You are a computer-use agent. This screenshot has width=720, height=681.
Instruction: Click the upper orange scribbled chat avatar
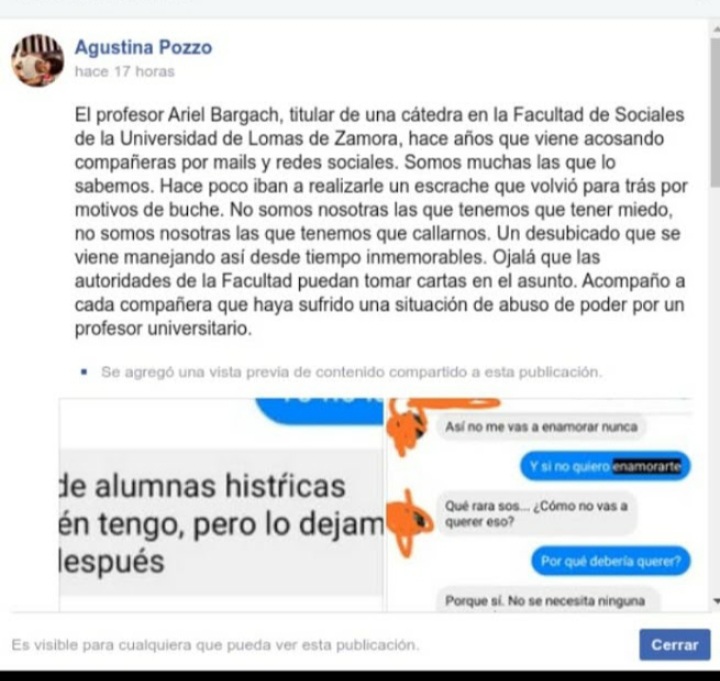408,427
